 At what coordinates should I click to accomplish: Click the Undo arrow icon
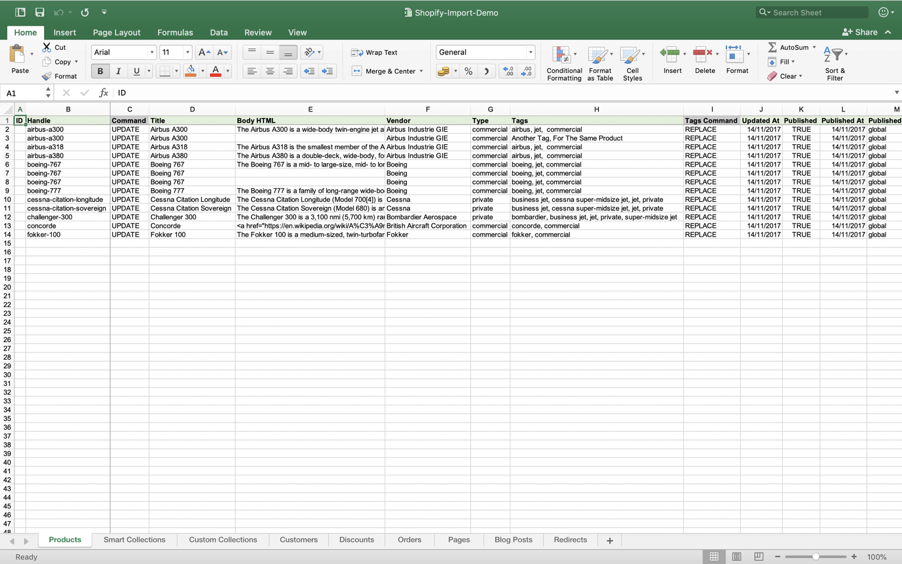(x=59, y=12)
